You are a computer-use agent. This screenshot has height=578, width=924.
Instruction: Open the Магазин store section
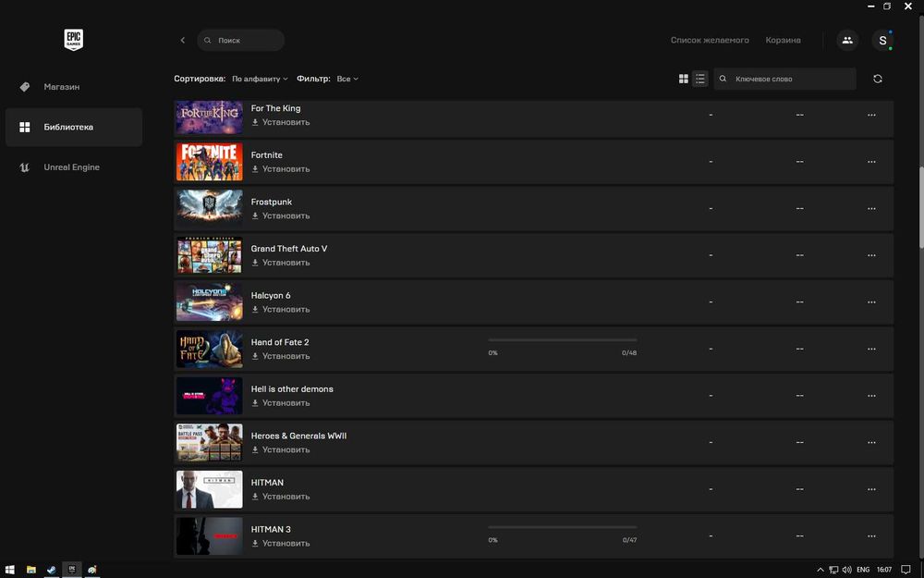74,87
